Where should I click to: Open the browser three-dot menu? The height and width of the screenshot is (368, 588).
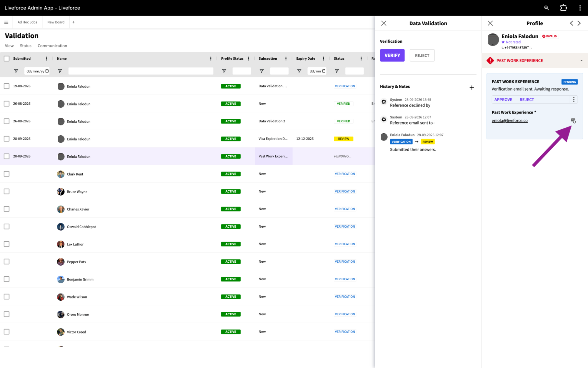[580, 8]
